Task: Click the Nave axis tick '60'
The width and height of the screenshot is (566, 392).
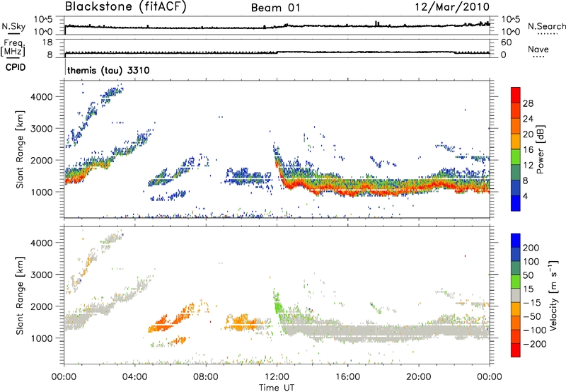Action: tap(506, 42)
